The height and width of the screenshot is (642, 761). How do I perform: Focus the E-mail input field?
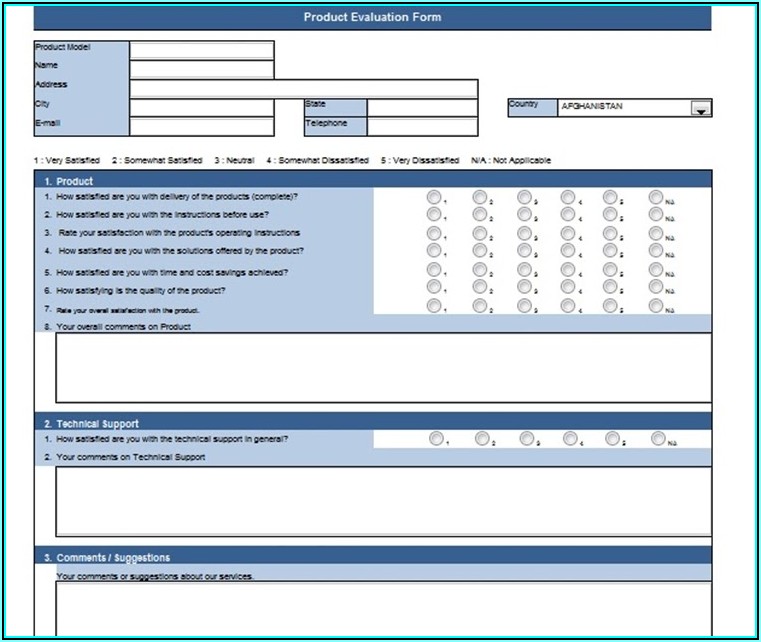click(x=201, y=127)
